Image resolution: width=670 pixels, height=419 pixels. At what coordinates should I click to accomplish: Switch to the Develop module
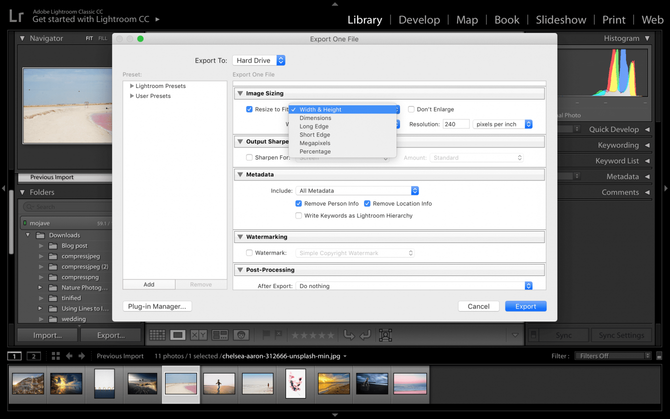pyautogui.click(x=419, y=20)
